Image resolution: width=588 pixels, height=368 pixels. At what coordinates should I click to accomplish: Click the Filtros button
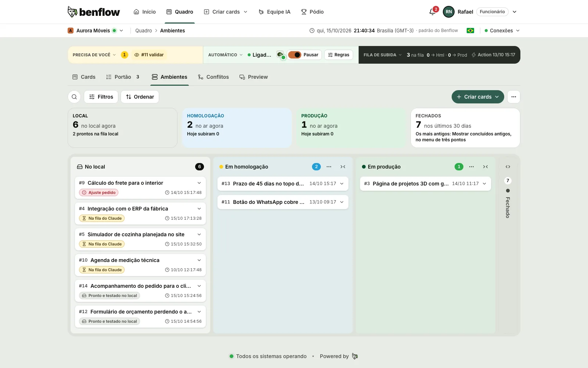tap(101, 97)
